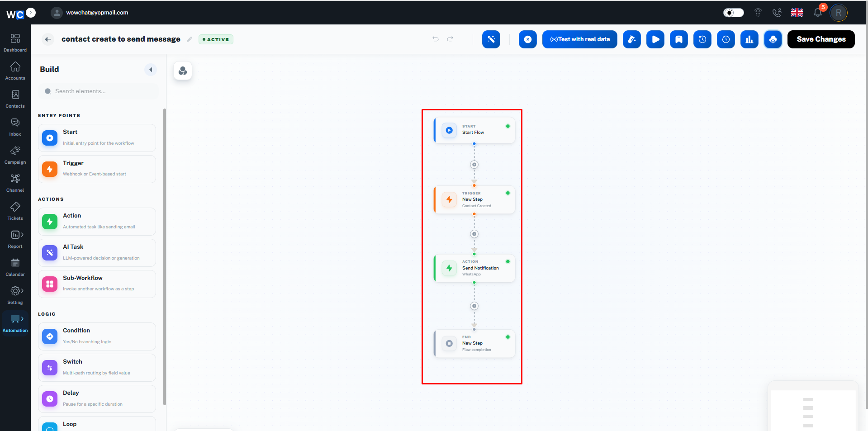Screen dimensions: 868x431
Task: Click the color palette icon on canvas
Action: 183,71
